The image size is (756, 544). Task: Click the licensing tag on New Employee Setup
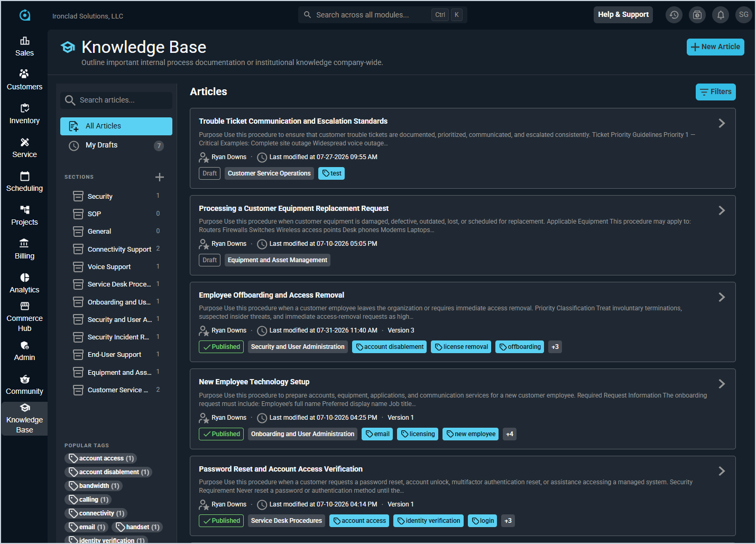(x=418, y=434)
